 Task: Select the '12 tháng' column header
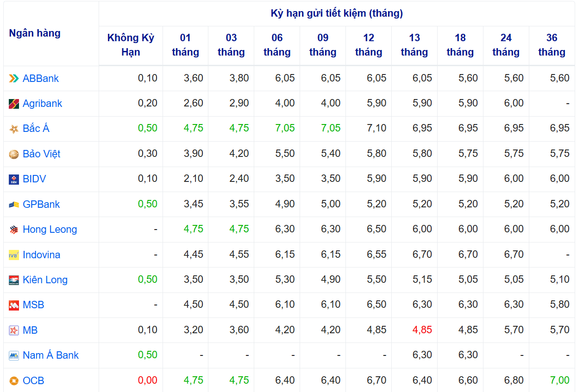pyautogui.click(x=369, y=45)
